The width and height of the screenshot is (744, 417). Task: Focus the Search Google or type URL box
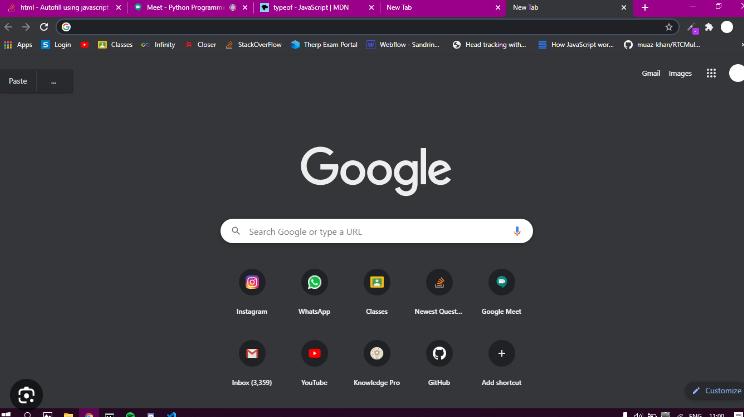377,231
